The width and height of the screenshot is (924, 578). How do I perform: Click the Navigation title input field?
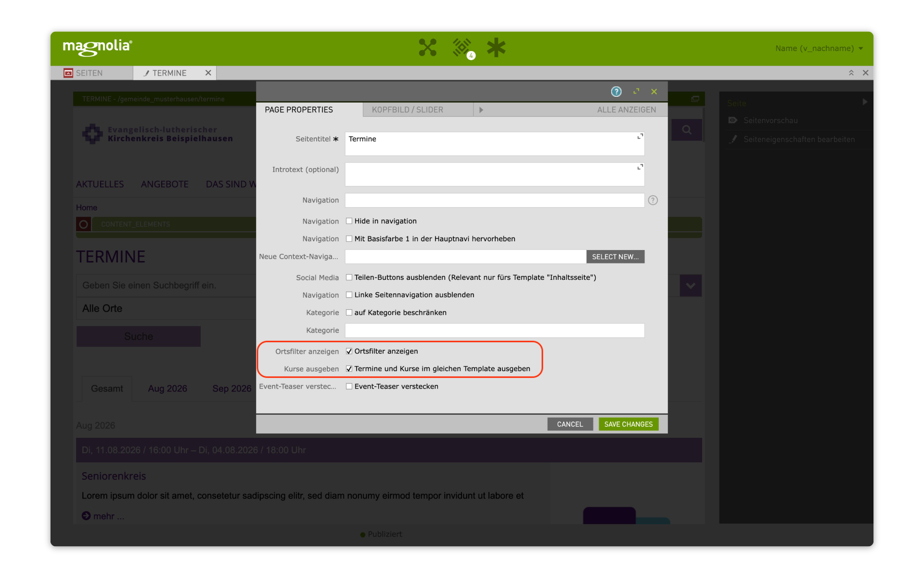[x=495, y=200]
